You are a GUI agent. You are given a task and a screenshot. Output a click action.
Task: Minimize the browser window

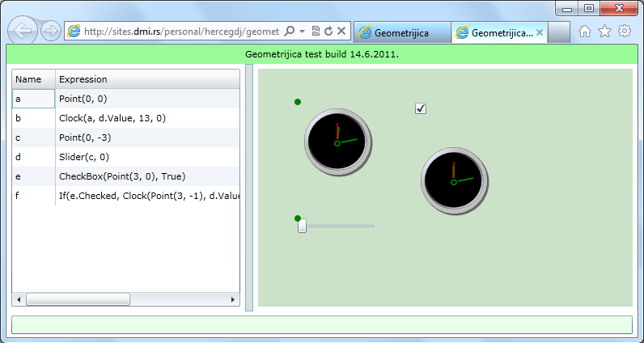pos(567,9)
